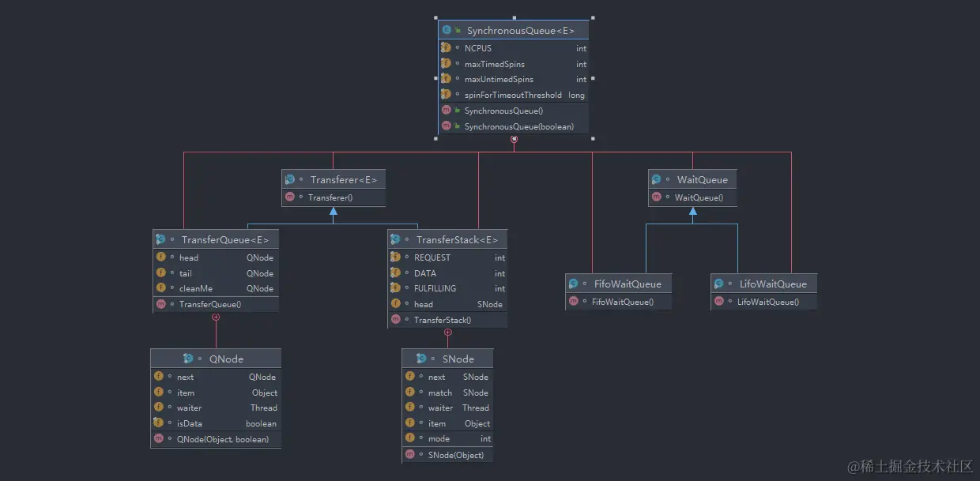
Task: Click the method icon of LifoWaitQueue() constructor
Action: click(x=718, y=301)
